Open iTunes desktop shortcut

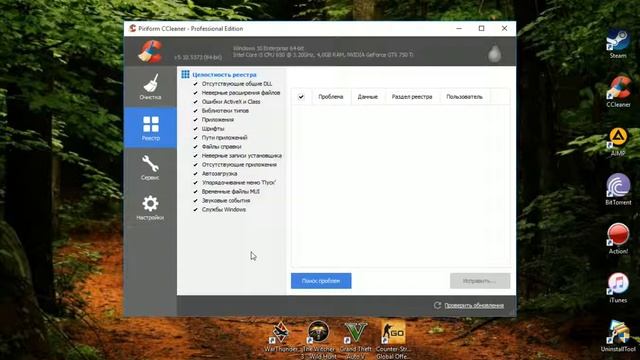[618, 288]
